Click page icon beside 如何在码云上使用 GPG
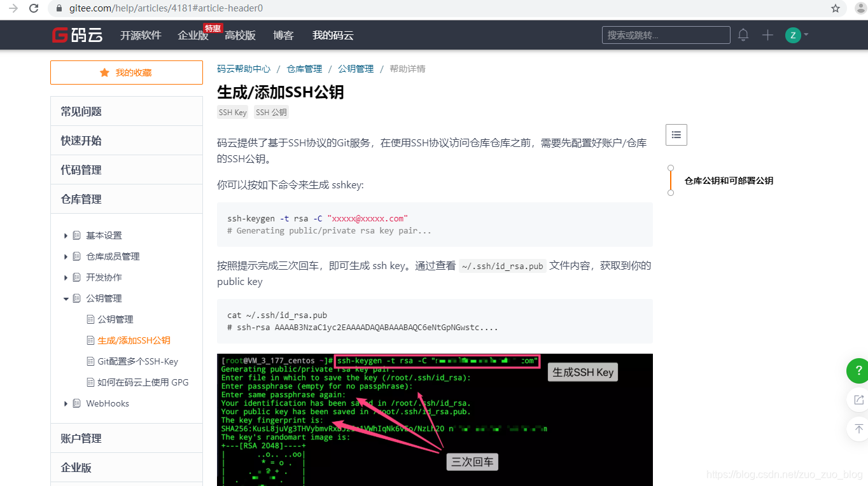The width and height of the screenshot is (868, 486). pyautogui.click(x=90, y=382)
